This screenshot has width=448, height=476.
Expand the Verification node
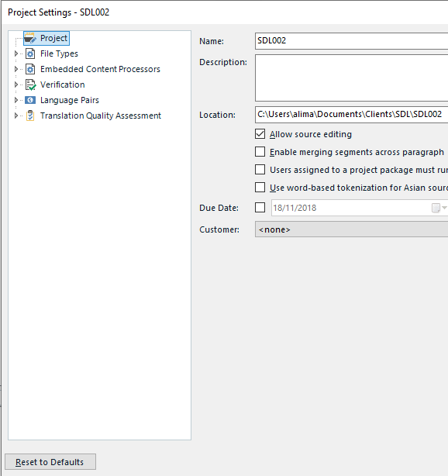click(x=16, y=85)
